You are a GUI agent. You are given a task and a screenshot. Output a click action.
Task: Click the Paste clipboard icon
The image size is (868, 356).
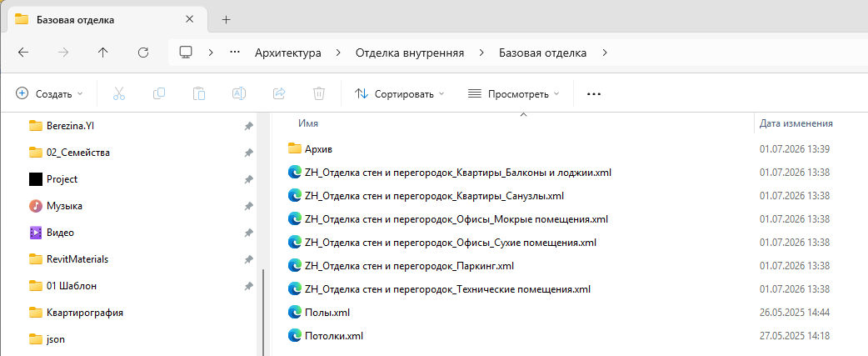(x=199, y=93)
